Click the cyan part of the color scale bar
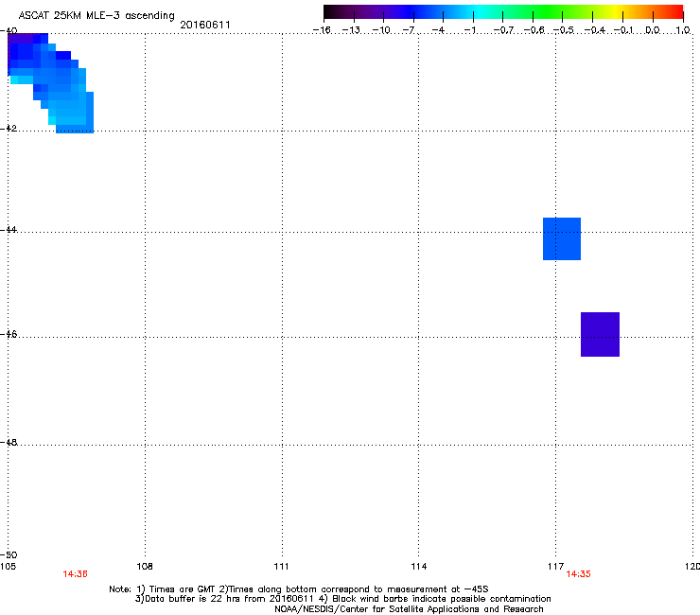 [x=478, y=12]
